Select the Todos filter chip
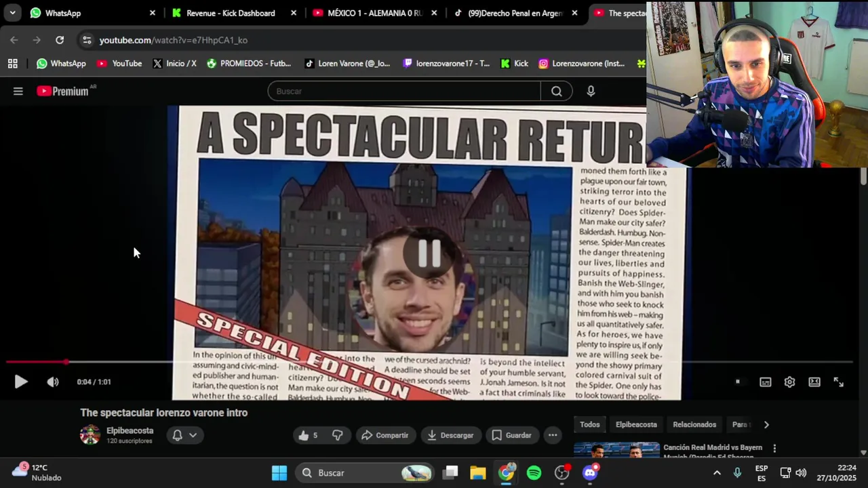This screenshot has height=488, width=868. pyautogui.click(x=589, y=424)
